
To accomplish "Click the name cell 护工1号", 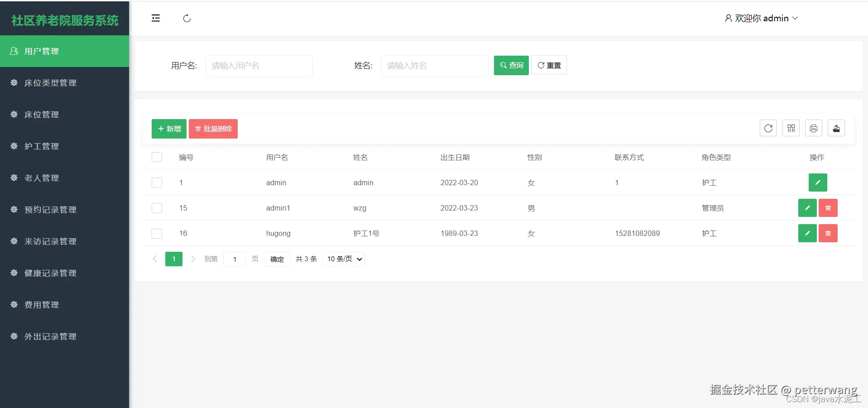I will coord(366,233).
